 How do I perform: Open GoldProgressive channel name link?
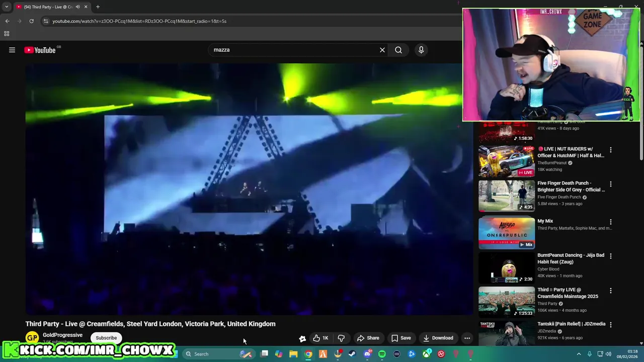pyautogui.click(x=62, y=335)
